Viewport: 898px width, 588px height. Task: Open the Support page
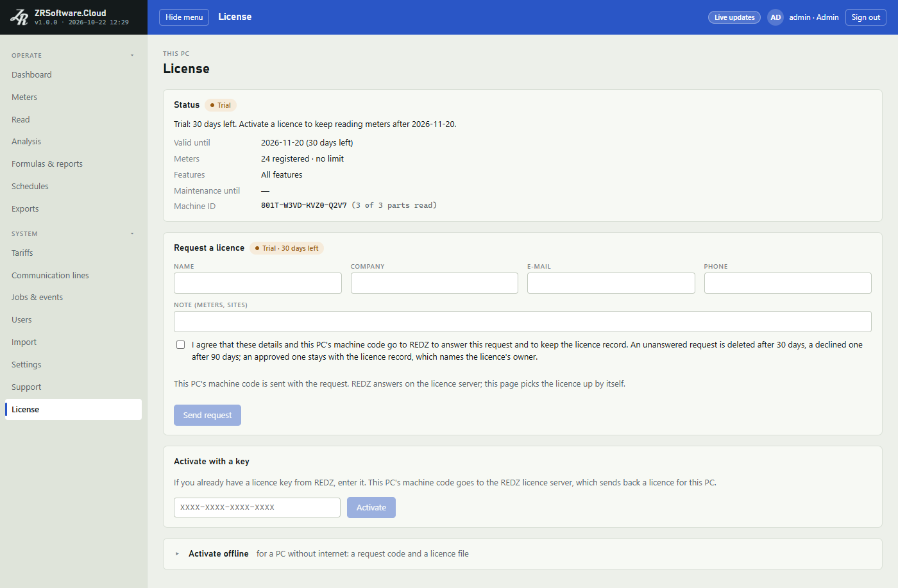pos(73,387)
